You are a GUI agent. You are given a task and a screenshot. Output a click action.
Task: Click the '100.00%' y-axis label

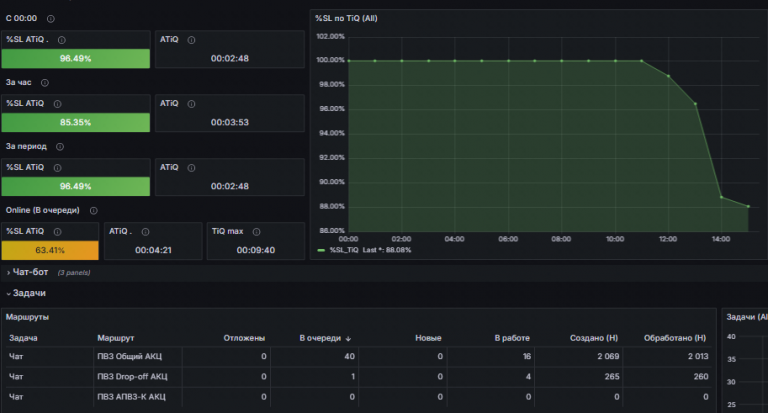click(x=330, y=60)
